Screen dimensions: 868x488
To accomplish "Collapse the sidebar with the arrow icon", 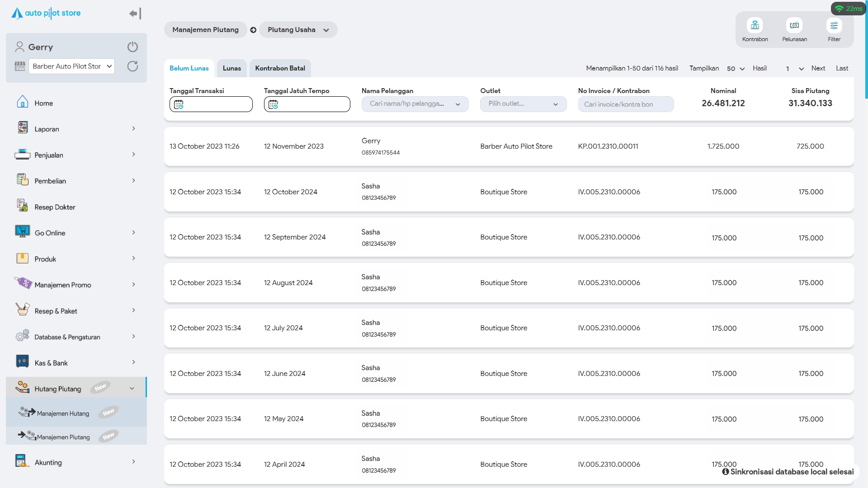I will [x=135, y=14].
